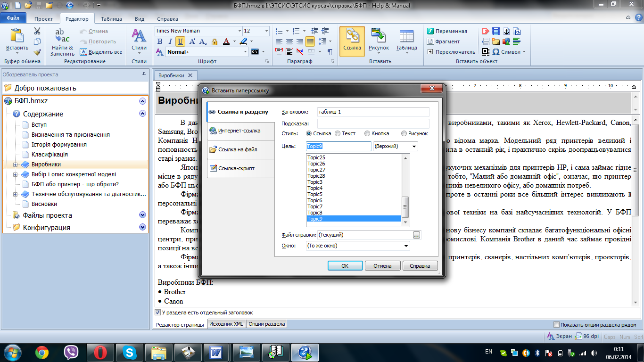Toggle Bold formatting
Image resolution: width=644 pixels, height=362 pixels.
(x=159, y=41)
